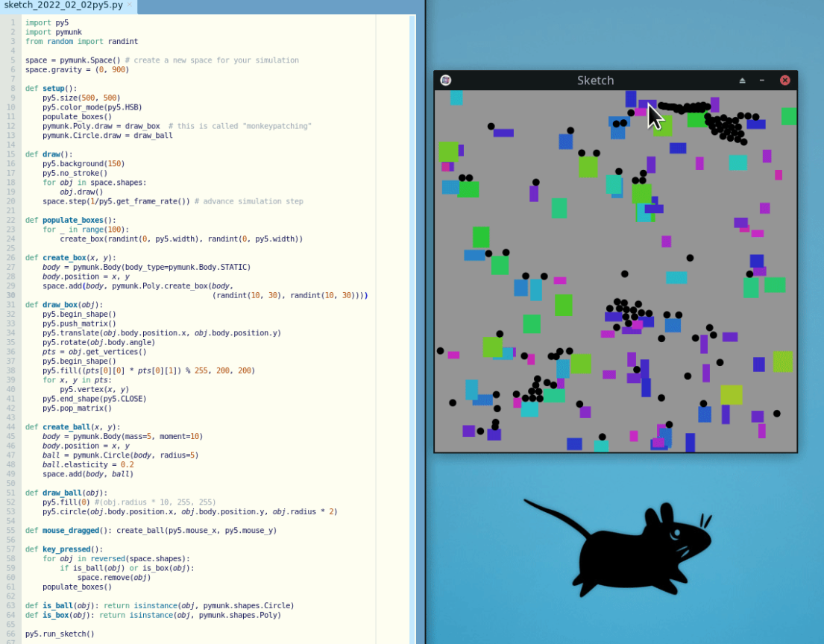Minimize the Sketch window

pyautogui.click(x=762, y=80)
